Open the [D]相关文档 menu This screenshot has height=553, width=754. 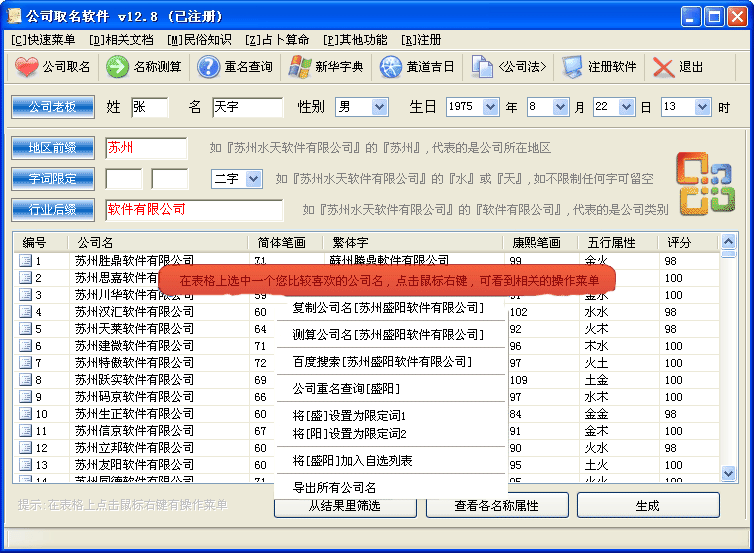121,40
